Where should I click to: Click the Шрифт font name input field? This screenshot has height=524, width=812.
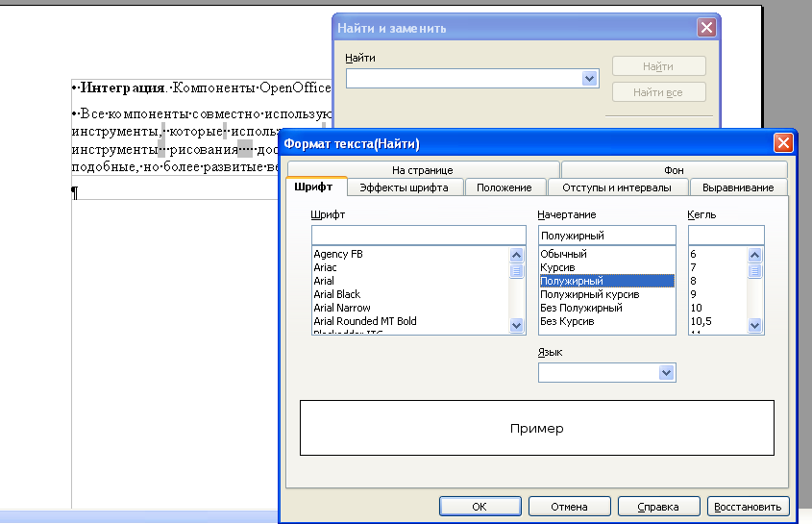pyautogui.click(x=418, y=236)
